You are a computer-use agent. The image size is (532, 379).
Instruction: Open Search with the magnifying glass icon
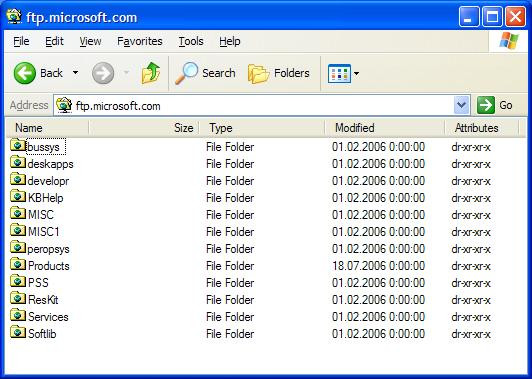[186, 73]
